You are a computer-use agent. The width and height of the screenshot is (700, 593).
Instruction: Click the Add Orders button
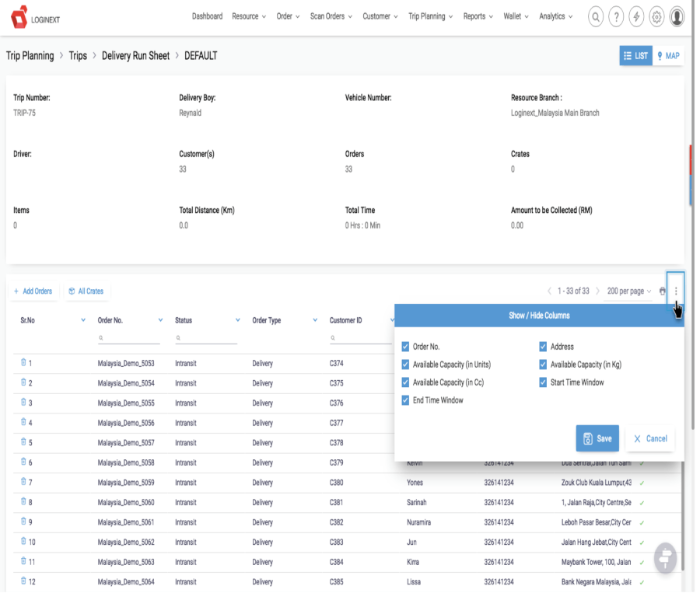[x=33, y=291]
